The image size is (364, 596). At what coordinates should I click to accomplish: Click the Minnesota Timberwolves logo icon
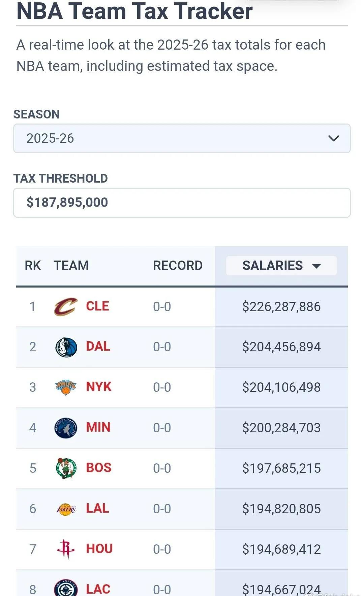point(66,428)
